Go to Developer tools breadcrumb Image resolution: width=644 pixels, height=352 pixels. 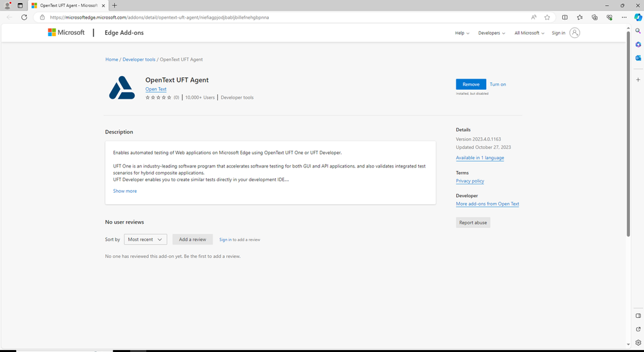(x=139, y=59)
